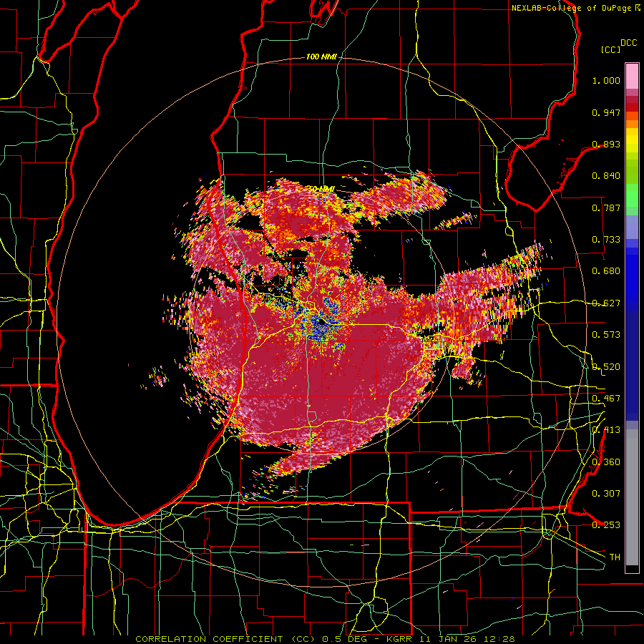Click the 100 NMI range ring label

pyautogui.click(x=321, y=57)
